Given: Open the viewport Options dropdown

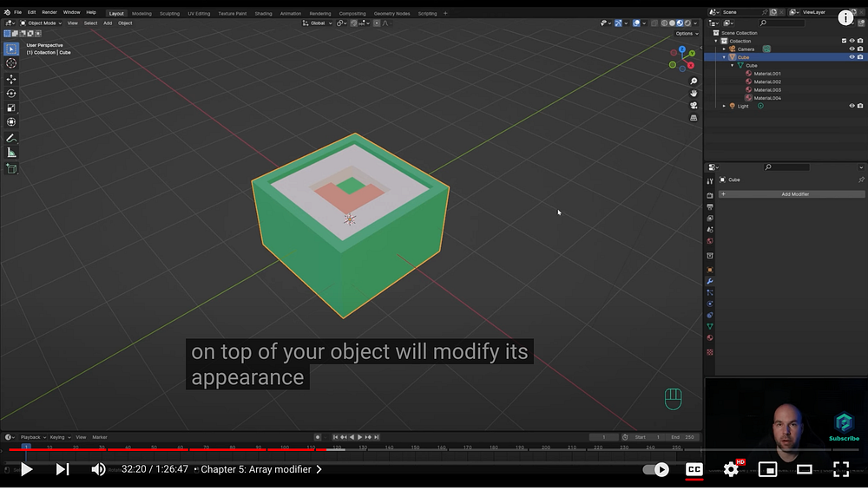Looking at the screenshot, I should [687, 33].
